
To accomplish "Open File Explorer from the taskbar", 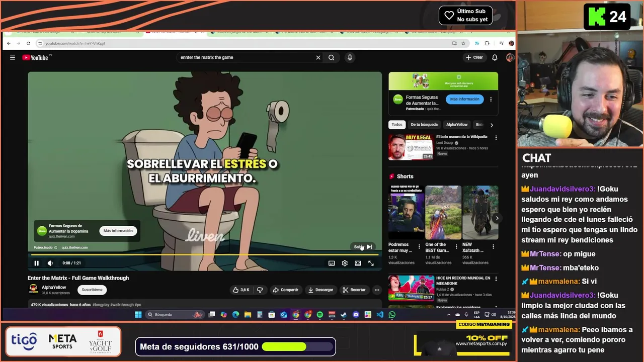I will pos(248,315).
